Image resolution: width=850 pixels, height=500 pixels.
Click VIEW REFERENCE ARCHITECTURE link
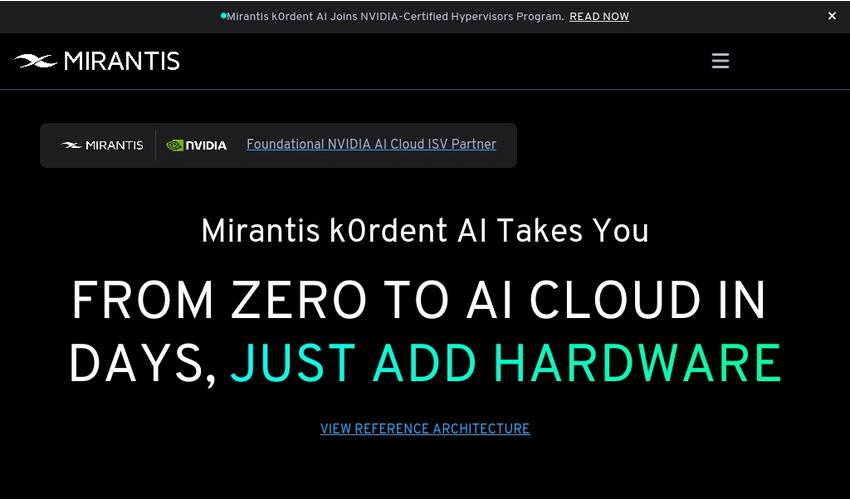425,428
